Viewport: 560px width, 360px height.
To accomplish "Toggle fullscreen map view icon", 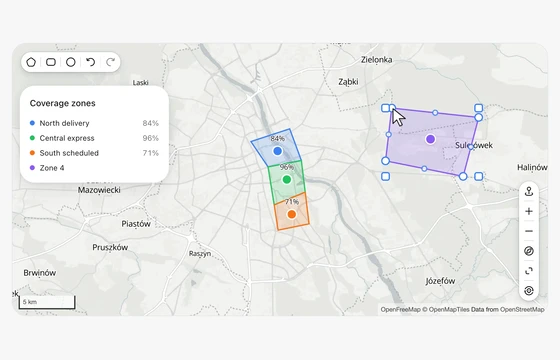I will pyautogui.click(x=529, y=271).
